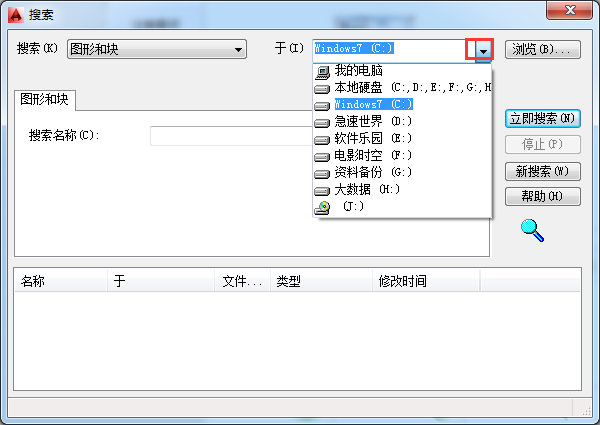Collapse the 于(I) drive dropdown arrow
The image size is (600, 425).
point(483,51)
